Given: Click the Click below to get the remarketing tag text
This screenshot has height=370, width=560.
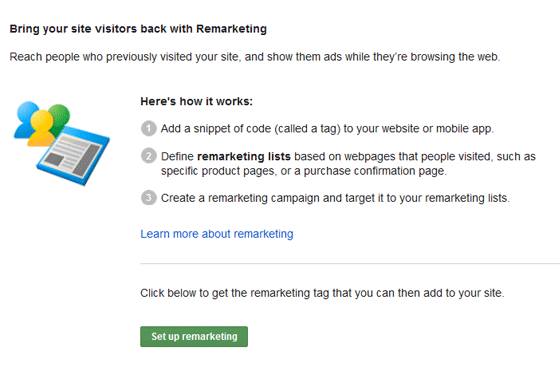Looking at the screenshot, I should click(x=322, y=293).
